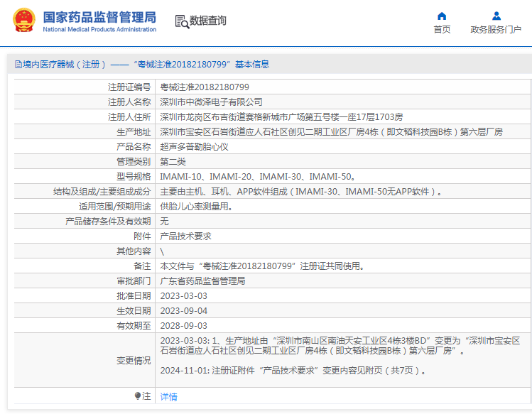Click the 备注 row label

[142, 266]
